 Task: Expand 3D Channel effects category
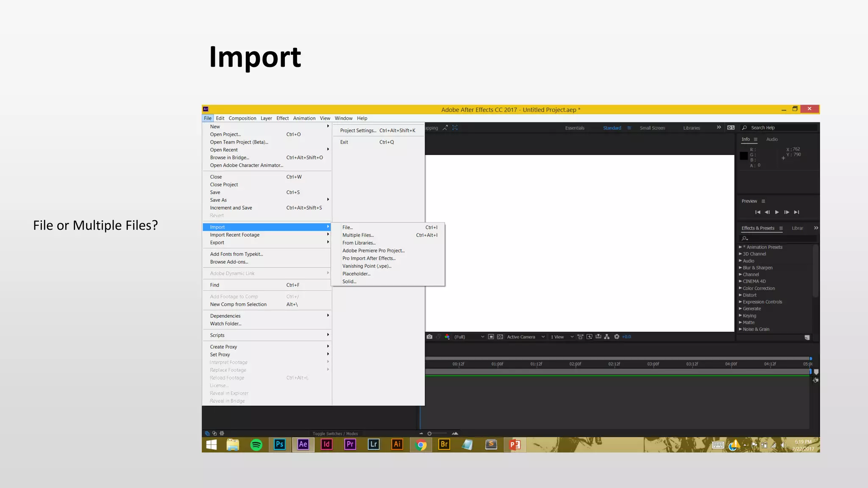(740, 254)
